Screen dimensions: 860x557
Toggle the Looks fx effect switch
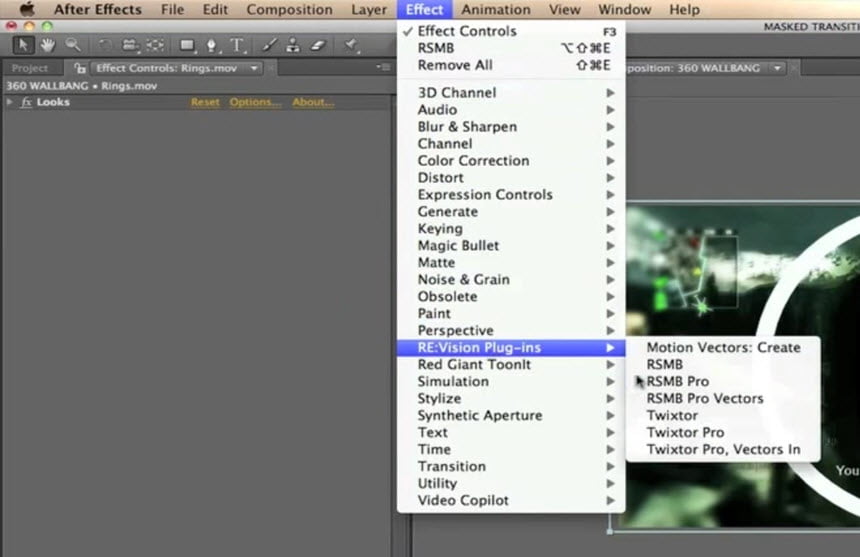(26, 103)
